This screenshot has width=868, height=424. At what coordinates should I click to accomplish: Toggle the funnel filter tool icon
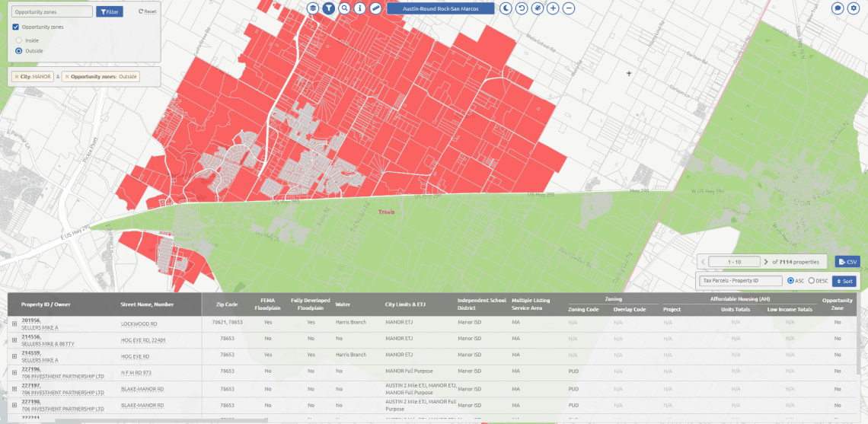click(329, 8)
